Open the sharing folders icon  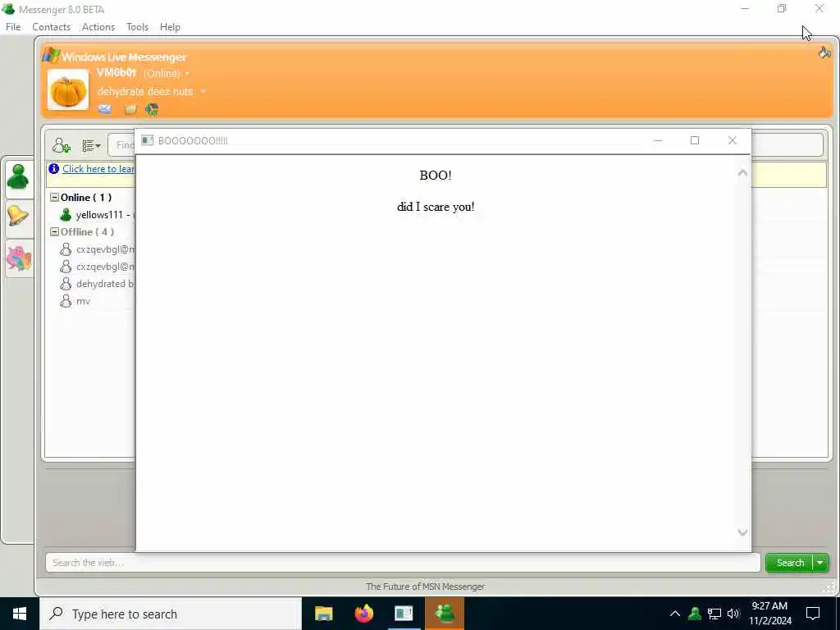click(x=130, y=110)
